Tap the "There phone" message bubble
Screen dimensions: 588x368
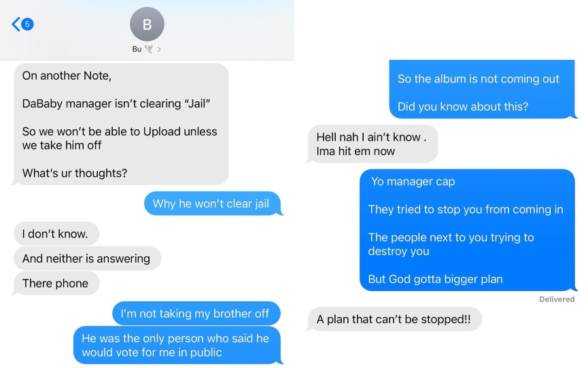[56, 283]
